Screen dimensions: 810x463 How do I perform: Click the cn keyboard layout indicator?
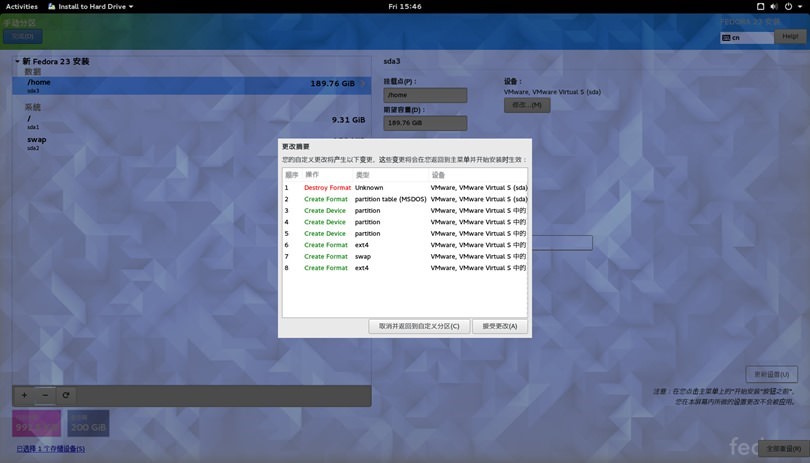(x=746, y=37)
